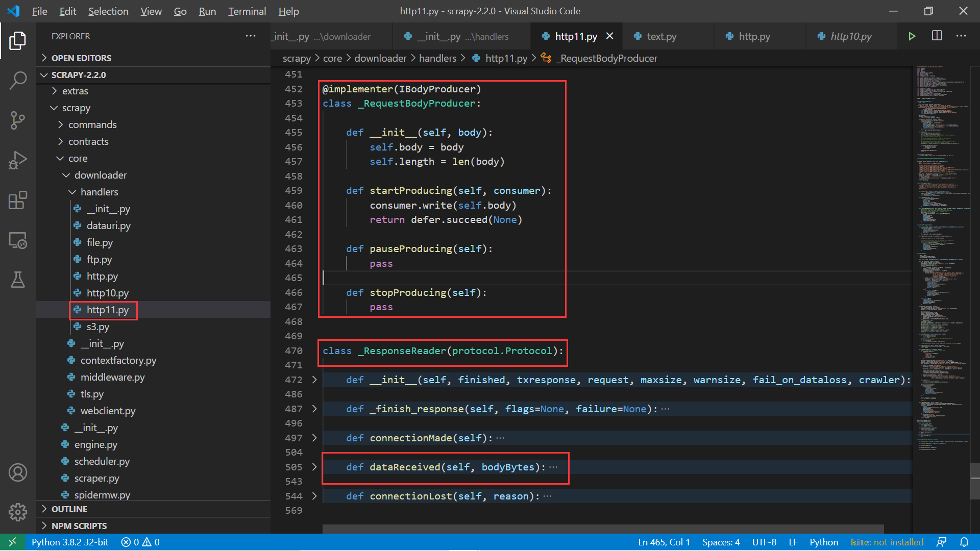Open the Test beaker icon view
The height and width of the screenshot is (551, 980).
click(18, 280)
